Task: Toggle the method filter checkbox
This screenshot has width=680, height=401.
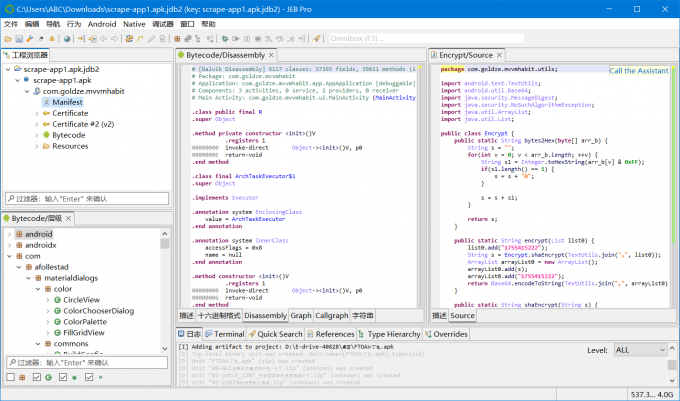Action: pos(62,377)
